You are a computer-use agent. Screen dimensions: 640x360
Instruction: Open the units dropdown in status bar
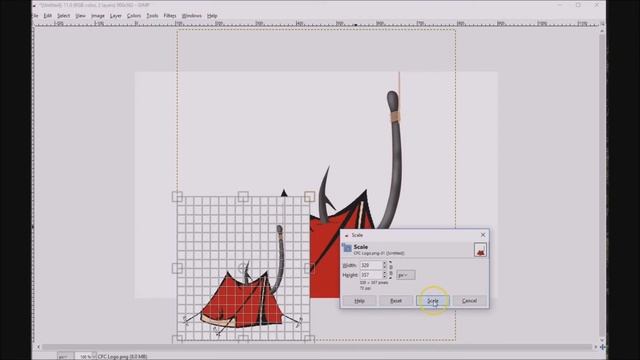[65, 356]
